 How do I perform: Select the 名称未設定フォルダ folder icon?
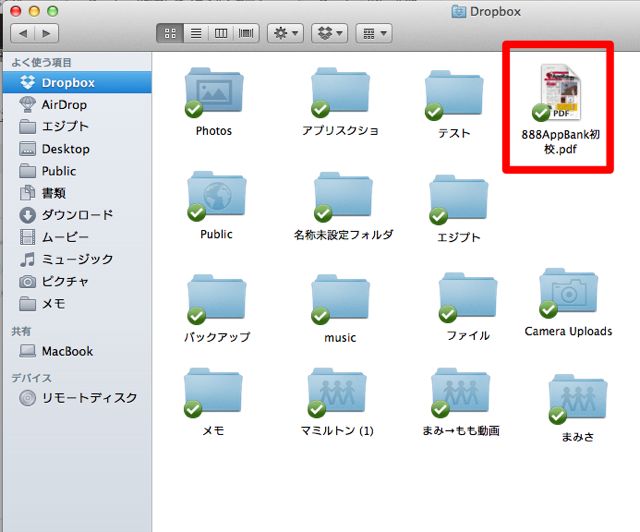(x=343, y=196)
